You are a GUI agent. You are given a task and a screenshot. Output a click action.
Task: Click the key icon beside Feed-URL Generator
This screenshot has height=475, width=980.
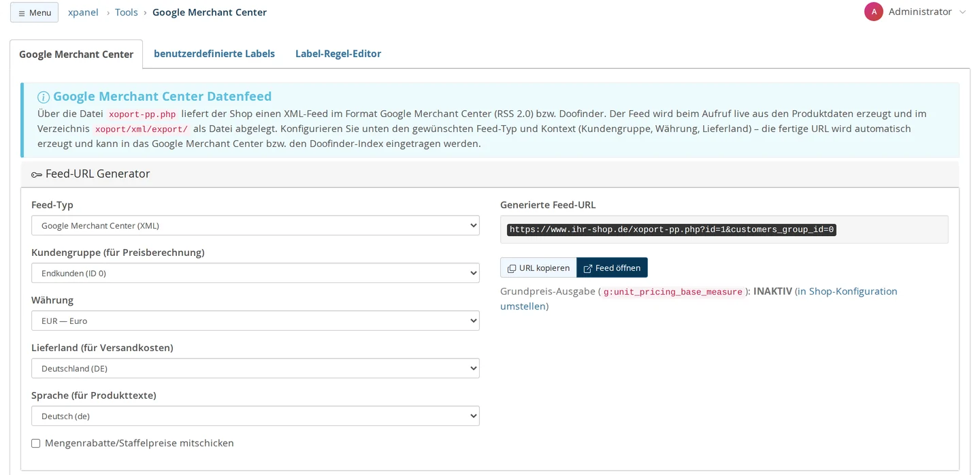pyautogui.click(x=37, y=175)
